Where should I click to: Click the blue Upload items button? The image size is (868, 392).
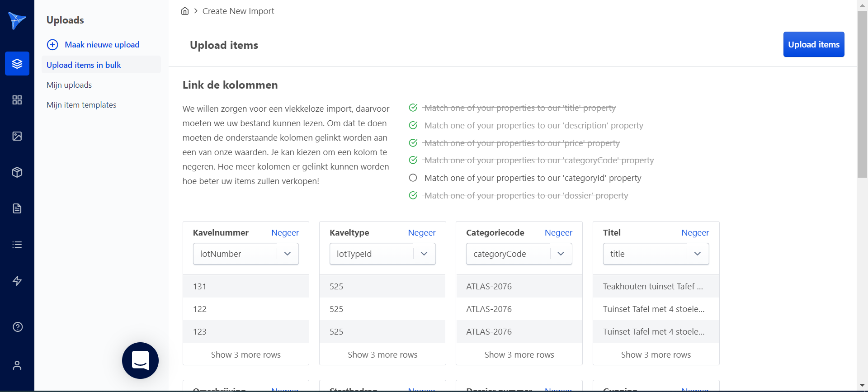(x=813, y=44)
